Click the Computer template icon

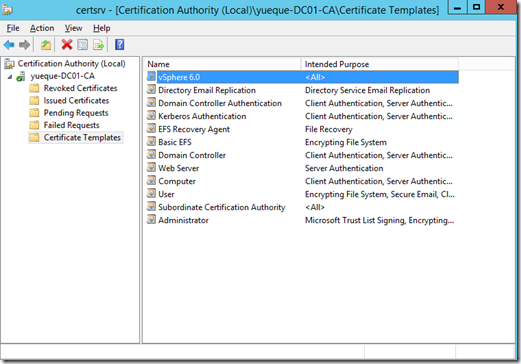[151, 180]
